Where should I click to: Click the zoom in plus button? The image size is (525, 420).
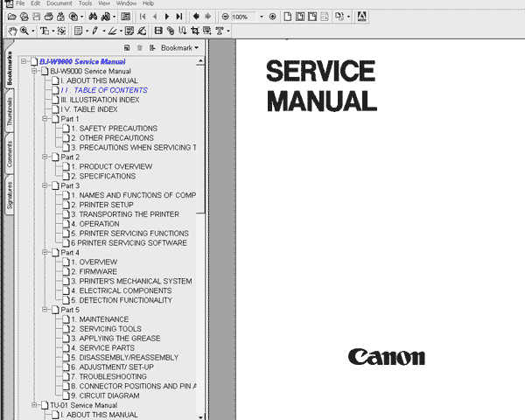[x=272, y=17]
